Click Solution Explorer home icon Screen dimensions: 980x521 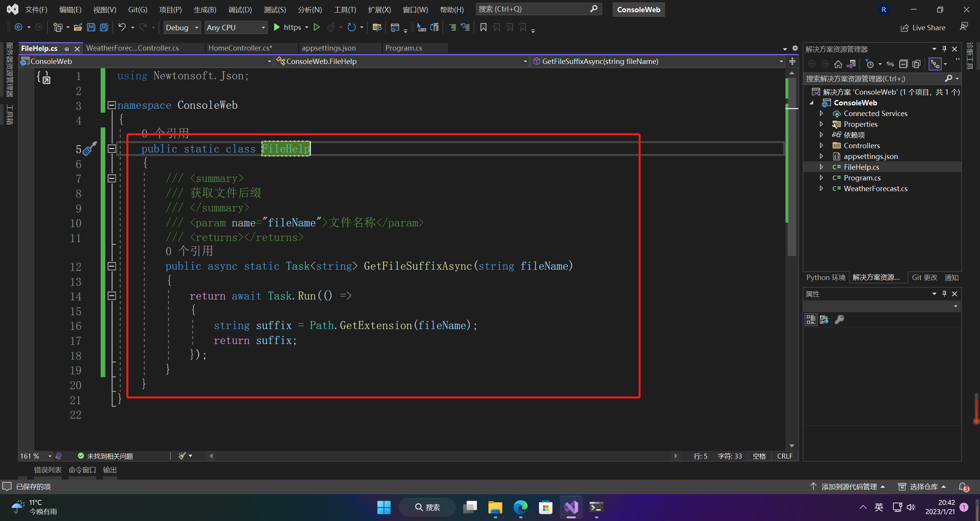tap(838, 64)
